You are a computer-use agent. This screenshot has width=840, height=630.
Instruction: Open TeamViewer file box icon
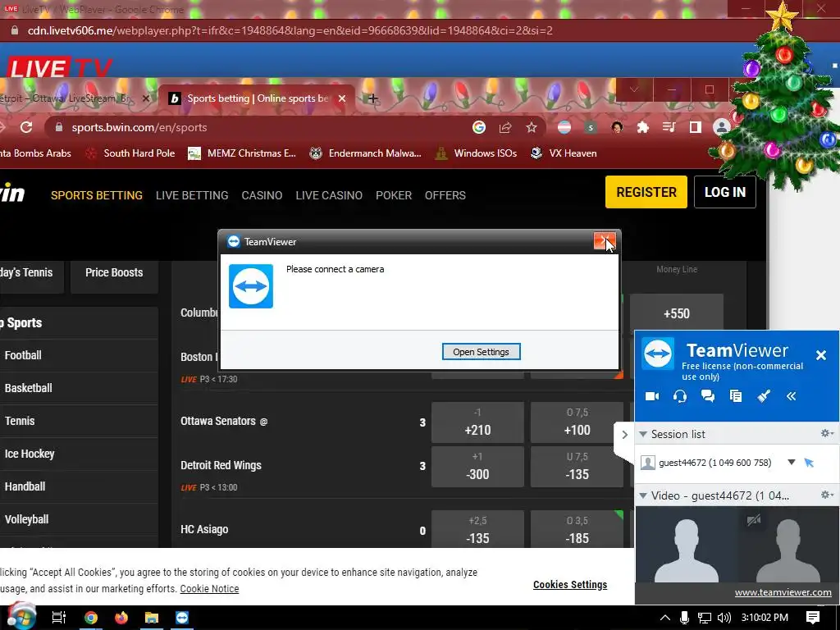coord(736,396)
